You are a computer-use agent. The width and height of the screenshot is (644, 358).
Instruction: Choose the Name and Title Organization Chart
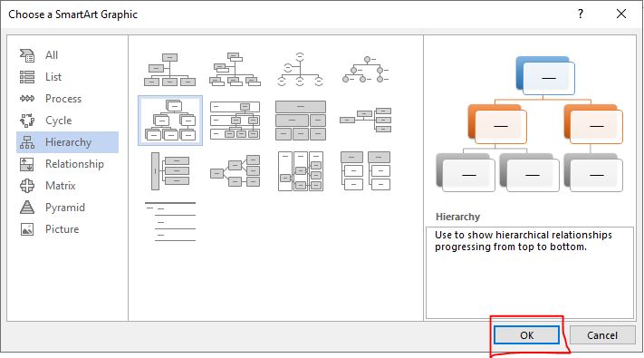coord(235,70)
